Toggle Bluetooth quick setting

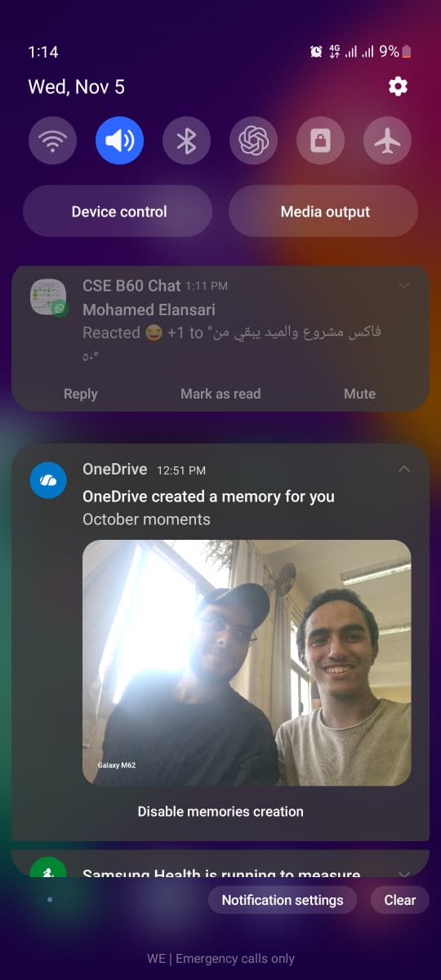(x=187, y=141)
